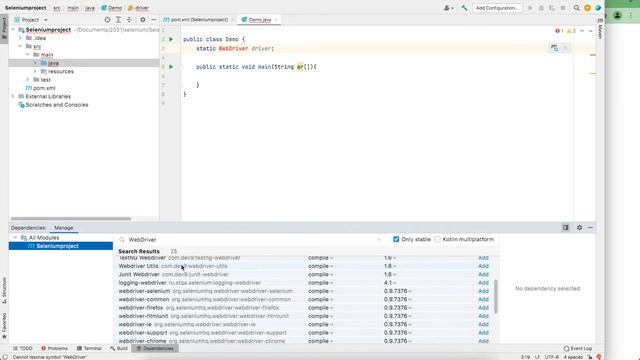This screenshot has width=640, height=360.
Task: Click the teal JetBrains Toolbox icon
Action: [598, 8]
